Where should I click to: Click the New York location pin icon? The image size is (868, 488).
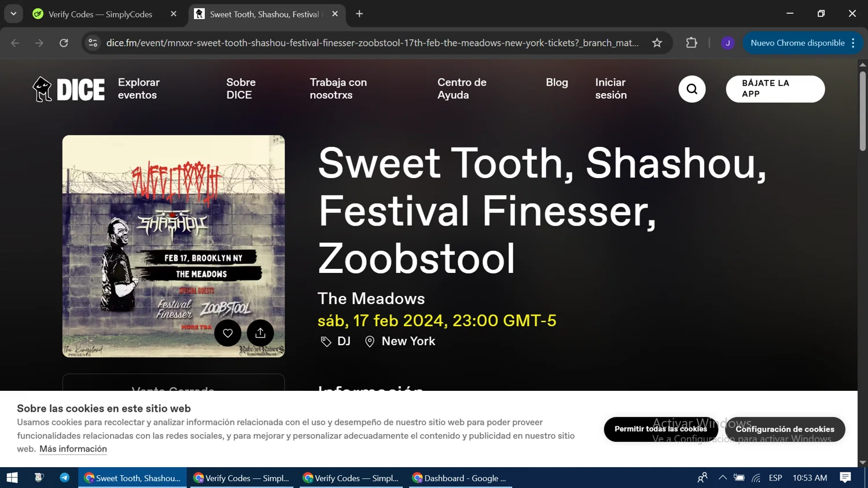[x=370, y=342]
